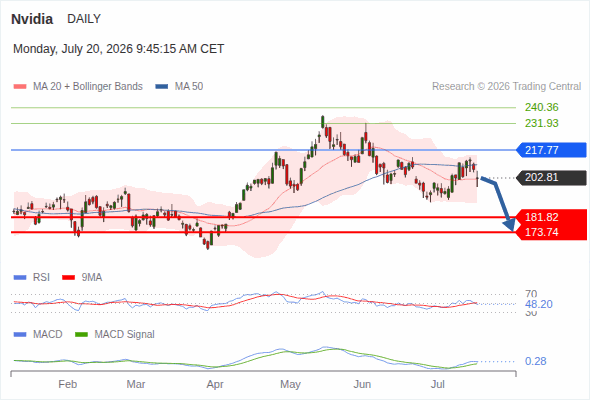Click the RSI 70 level label
The image size is (590, 400).
coord(531,294)
